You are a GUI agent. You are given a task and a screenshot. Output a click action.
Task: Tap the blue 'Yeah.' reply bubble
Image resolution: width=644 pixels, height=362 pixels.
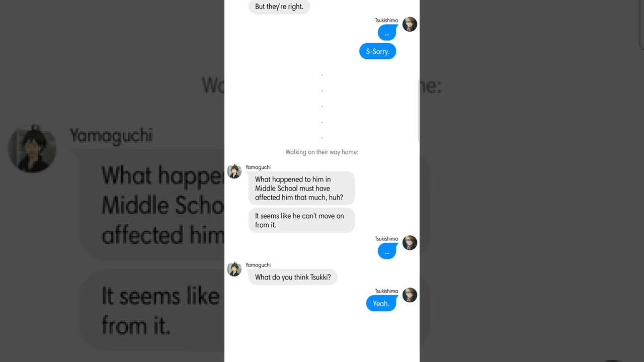pyautogui.click(x=381, y=303)
